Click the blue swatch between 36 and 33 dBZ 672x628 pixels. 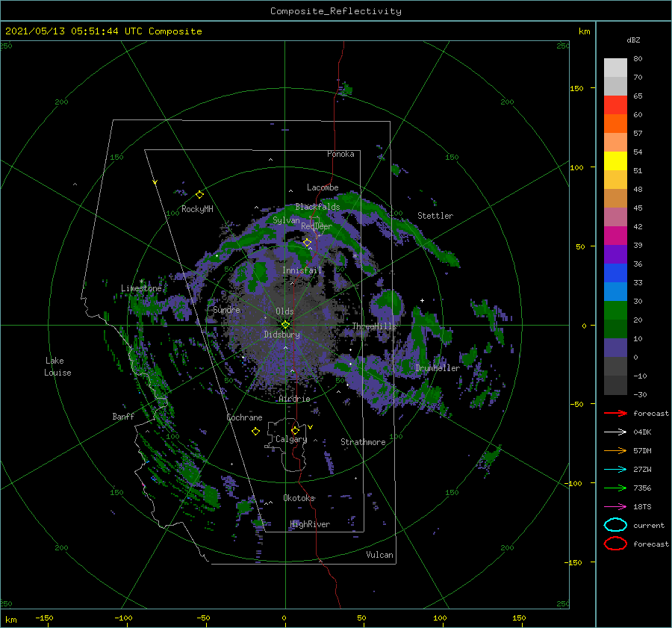(615, 273)
